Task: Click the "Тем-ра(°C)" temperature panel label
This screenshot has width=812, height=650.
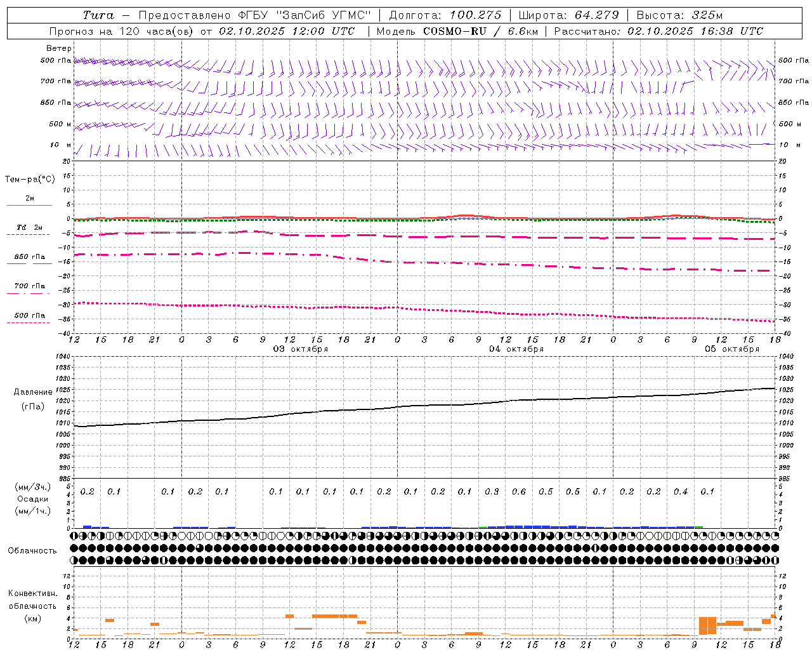Action: pos(30,180)
